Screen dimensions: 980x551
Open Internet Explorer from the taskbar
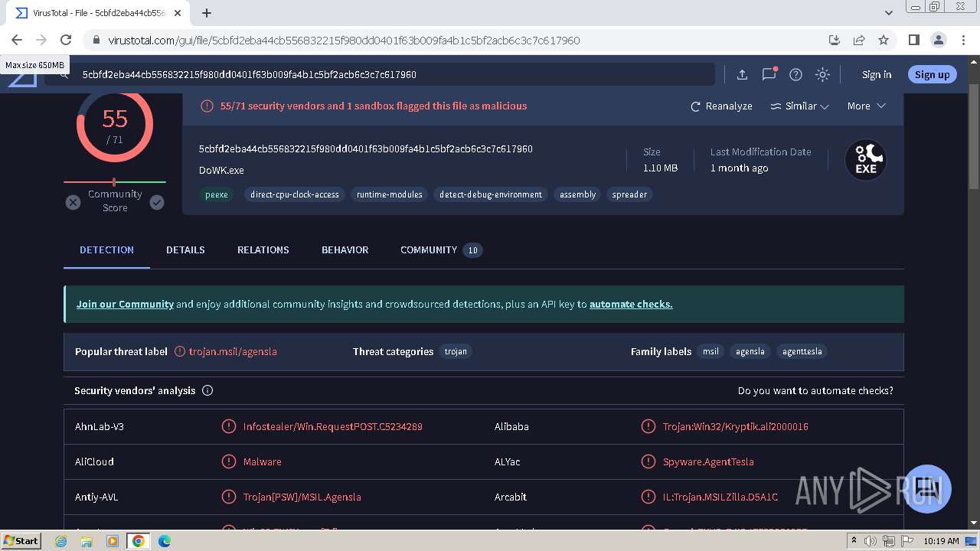61,541
